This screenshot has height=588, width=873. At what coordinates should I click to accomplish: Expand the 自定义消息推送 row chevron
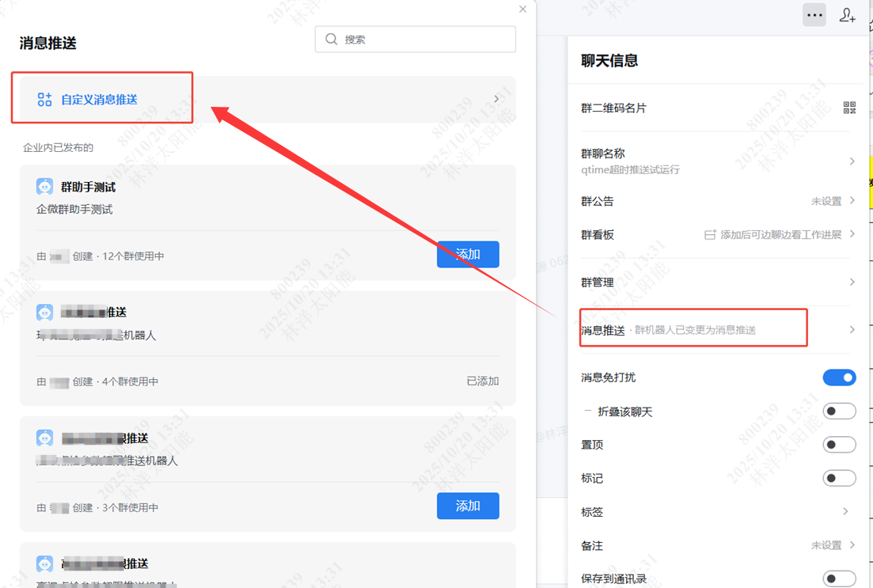click(496, 99)
